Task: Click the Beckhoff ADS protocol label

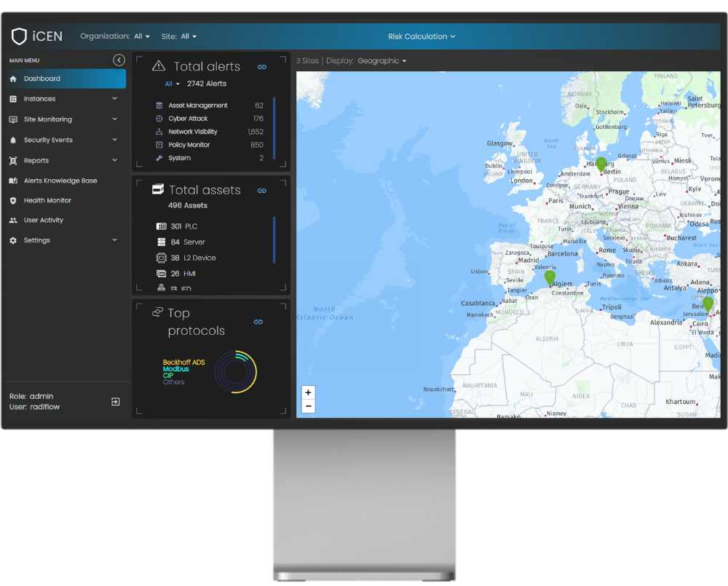Action: (184, 362)
